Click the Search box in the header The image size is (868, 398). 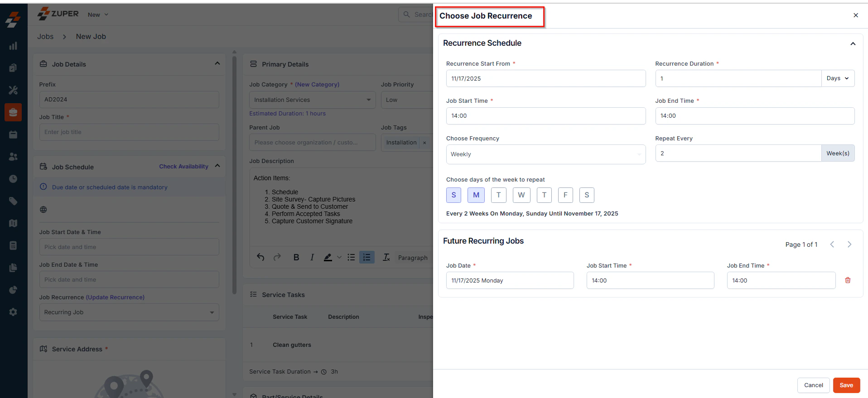click(416, 14)
